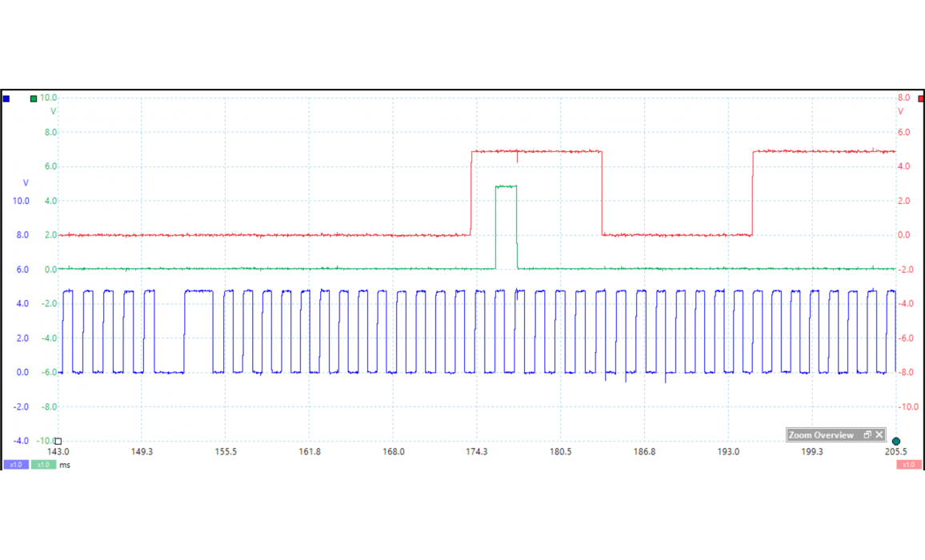Click the 205.5 end time label
Image resolution: width=925 pixels, height=560 pixels.
pyautogui.click(x=895, y=452)
